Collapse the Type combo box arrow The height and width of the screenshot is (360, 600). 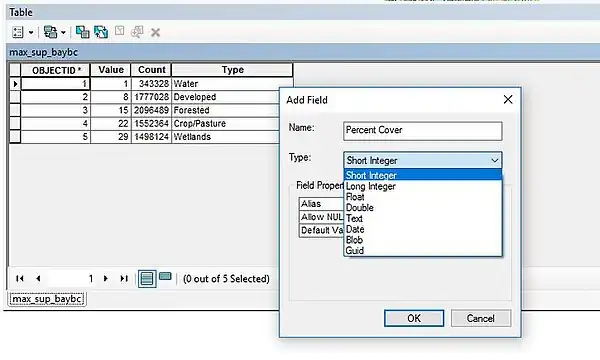point(494,160)
